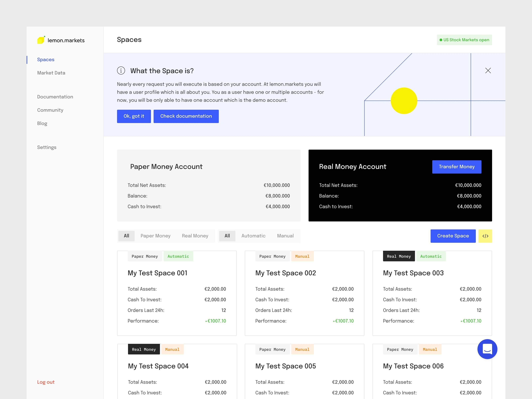Viewport: 532px width, 399px height.
Task: Click Total Assets value in My Test Space 001
Action: (x=215, y=289)
